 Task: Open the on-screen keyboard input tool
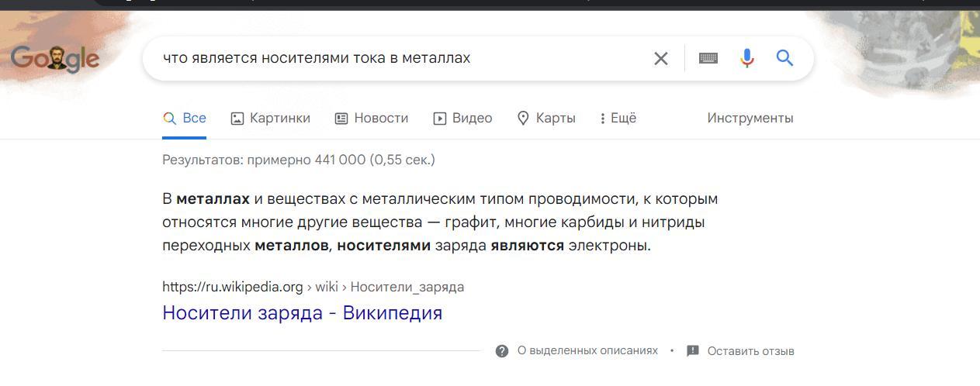(708, 58)
